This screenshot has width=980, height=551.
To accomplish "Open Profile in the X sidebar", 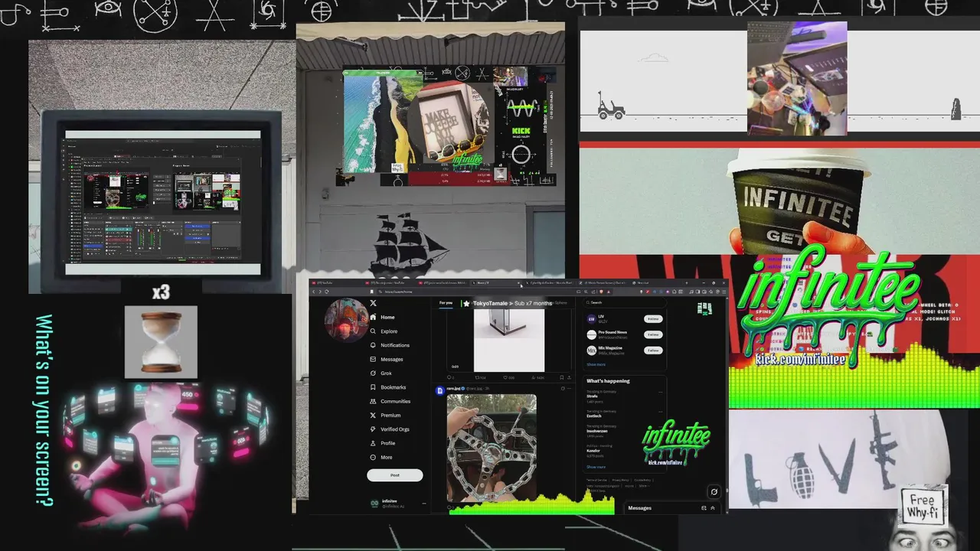I will pyautogui.click(x=382, y=443).
